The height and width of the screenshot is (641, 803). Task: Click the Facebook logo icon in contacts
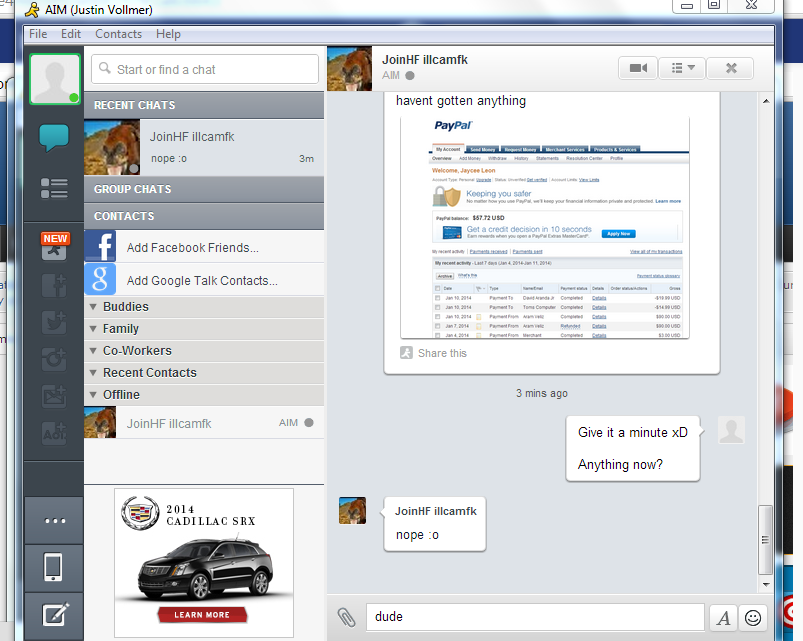coord(100,246)
